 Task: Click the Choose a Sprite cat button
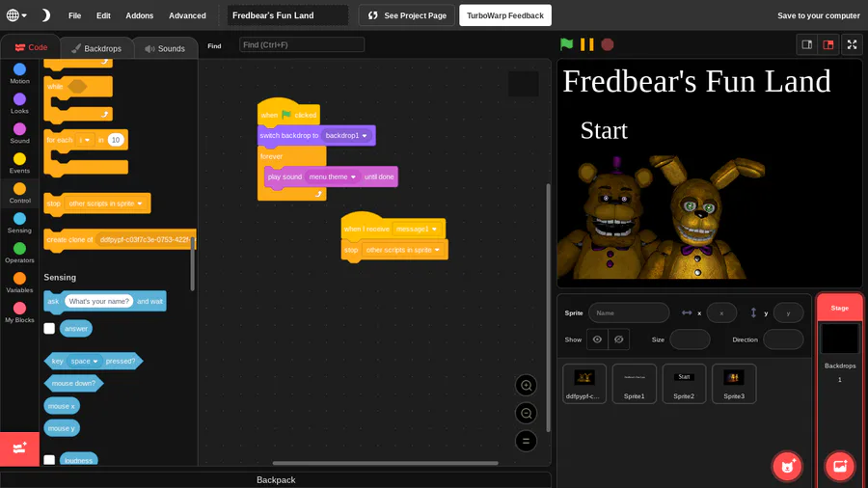pyautogui.click(x=788, y=467)
